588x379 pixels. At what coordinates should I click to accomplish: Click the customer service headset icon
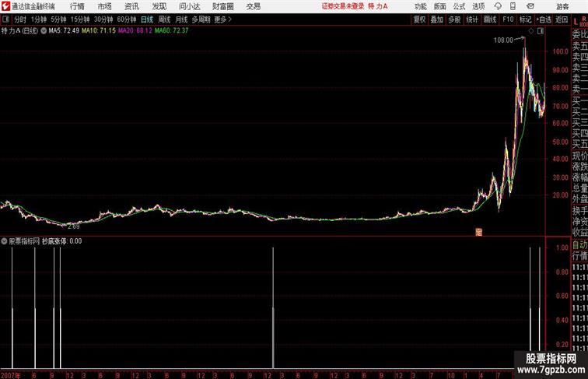498,6
